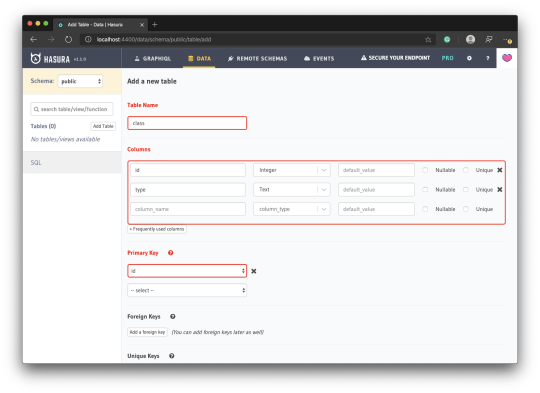Viewport: 540px width, 393px height.
Task: Click the browser feedback icon
Action: point(489,40)
